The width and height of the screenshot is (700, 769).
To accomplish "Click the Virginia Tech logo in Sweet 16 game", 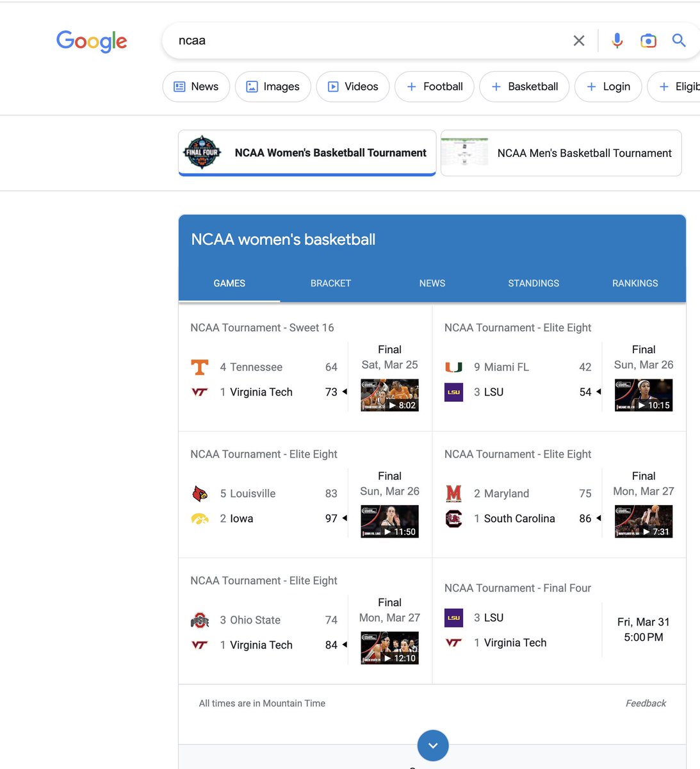I will click(x=200, y=392).
